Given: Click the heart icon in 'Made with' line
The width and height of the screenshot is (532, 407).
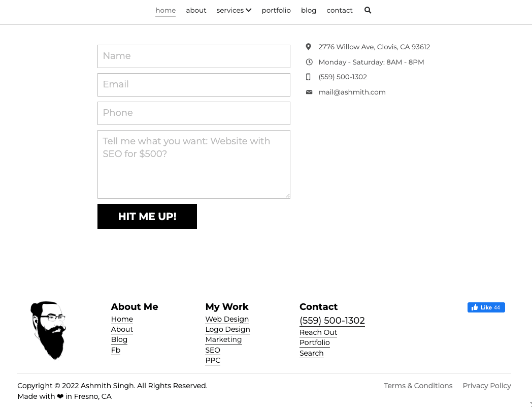Looking at the screenshot, I should pyautogui.click(x=60, y=396).
